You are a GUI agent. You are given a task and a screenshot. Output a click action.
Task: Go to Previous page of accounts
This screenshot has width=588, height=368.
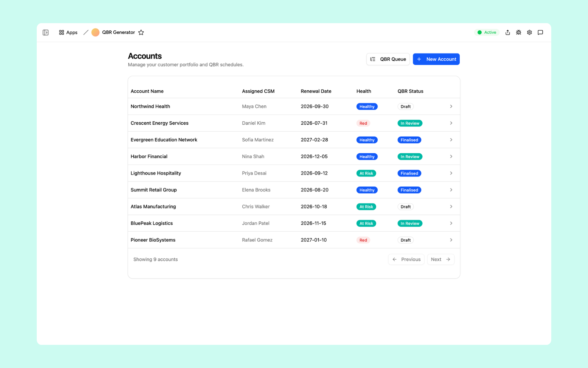pyautogui.click(x=406, y=259)
